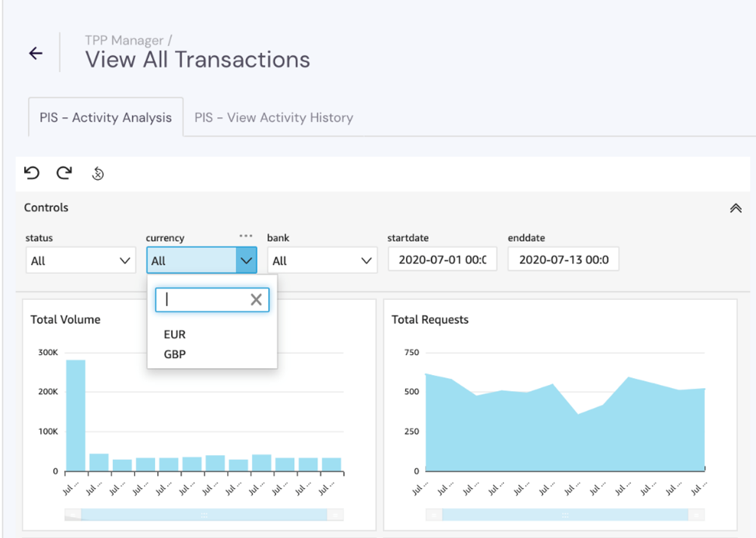
Task: Choose EUR from the currency list
Action: click(175, 335)
